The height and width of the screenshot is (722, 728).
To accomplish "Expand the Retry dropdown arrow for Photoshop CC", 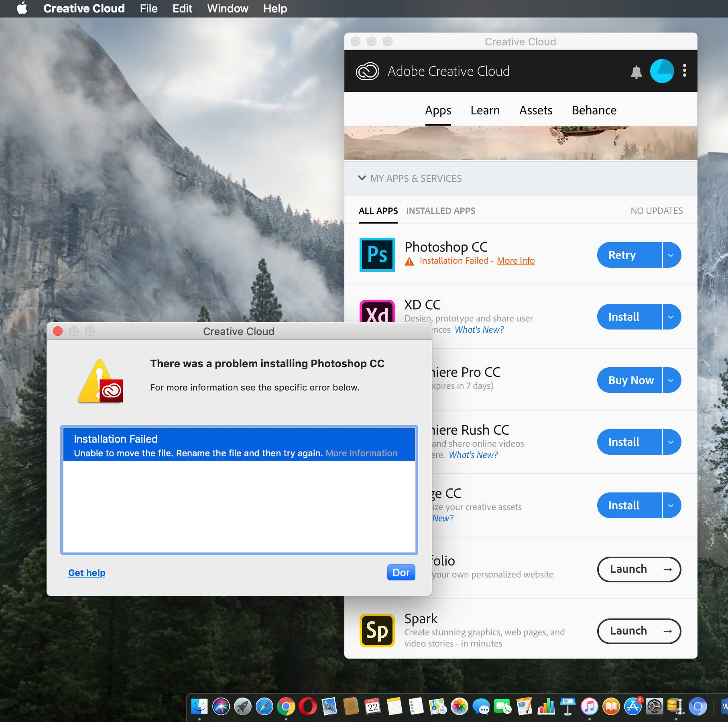I will (x=672, y=255).
